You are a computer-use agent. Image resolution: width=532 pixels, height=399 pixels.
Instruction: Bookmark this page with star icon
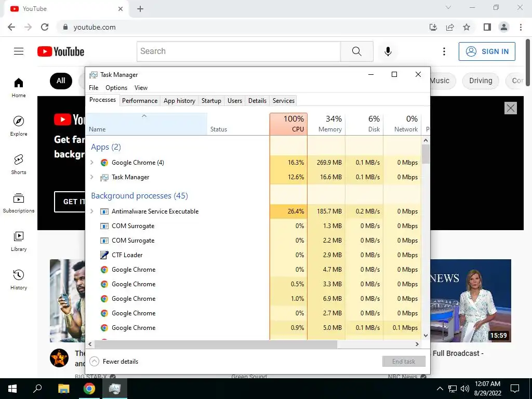[467, 27]
